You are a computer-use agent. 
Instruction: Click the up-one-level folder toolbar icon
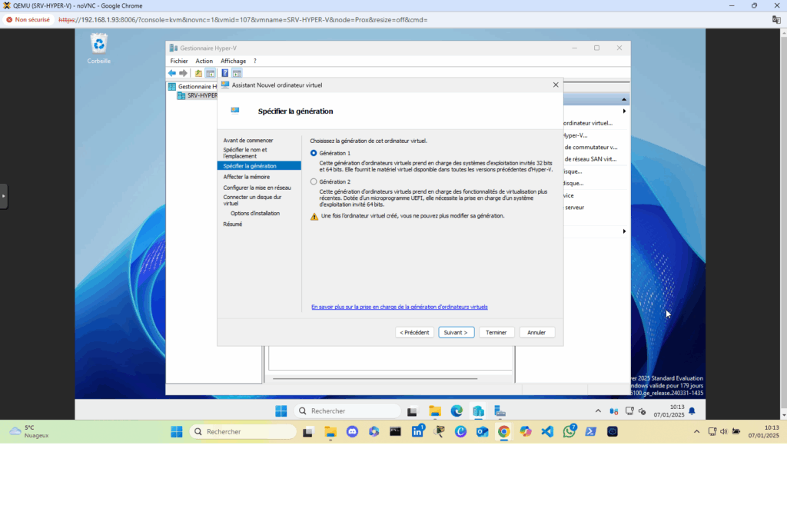click(199, 73)
